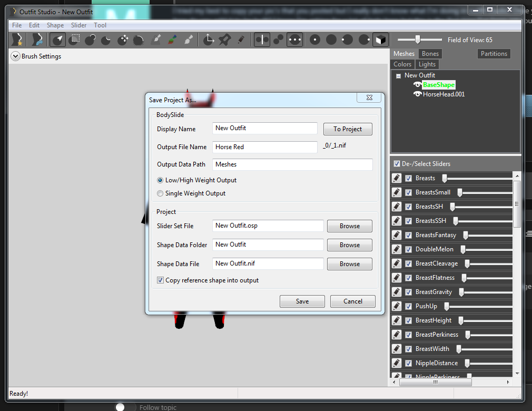Screen dimensions: 532x411
Task: Open the Shape menu
Action: 55,25
